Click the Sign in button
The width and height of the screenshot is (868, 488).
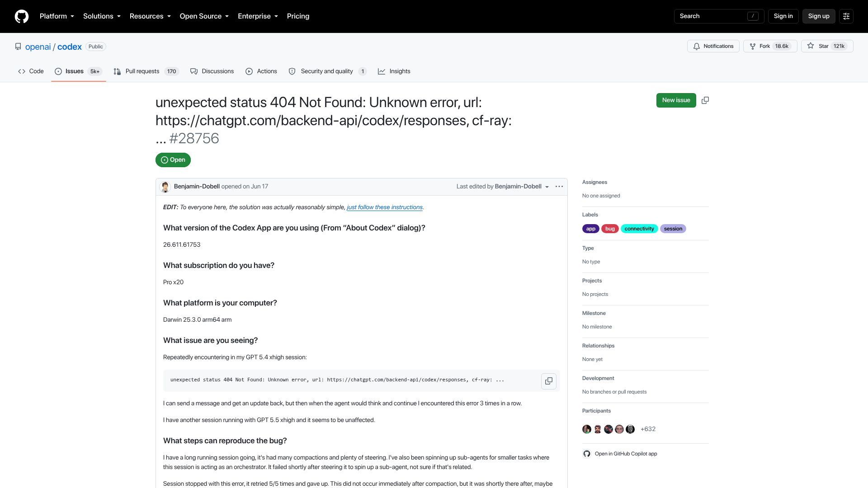[x=783, y=16]
